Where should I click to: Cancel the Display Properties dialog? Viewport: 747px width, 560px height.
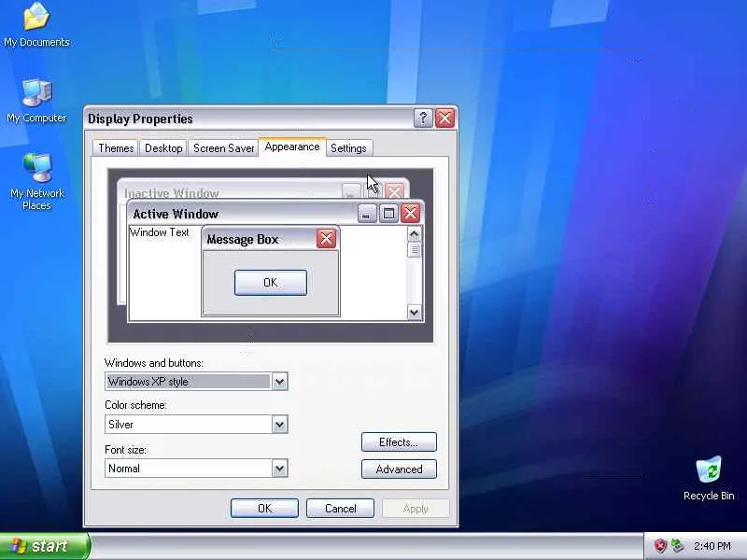coord(340,508)
